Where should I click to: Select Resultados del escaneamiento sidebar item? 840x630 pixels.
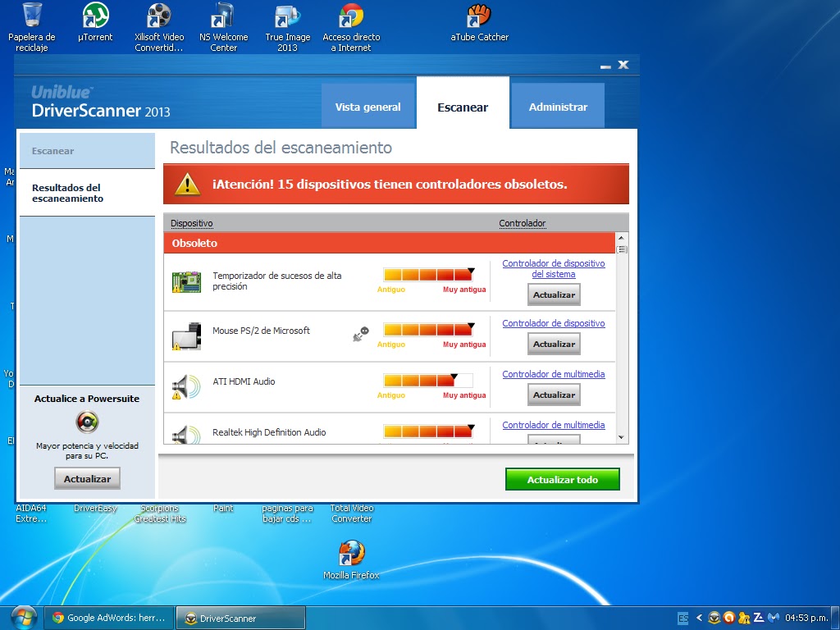87,193
